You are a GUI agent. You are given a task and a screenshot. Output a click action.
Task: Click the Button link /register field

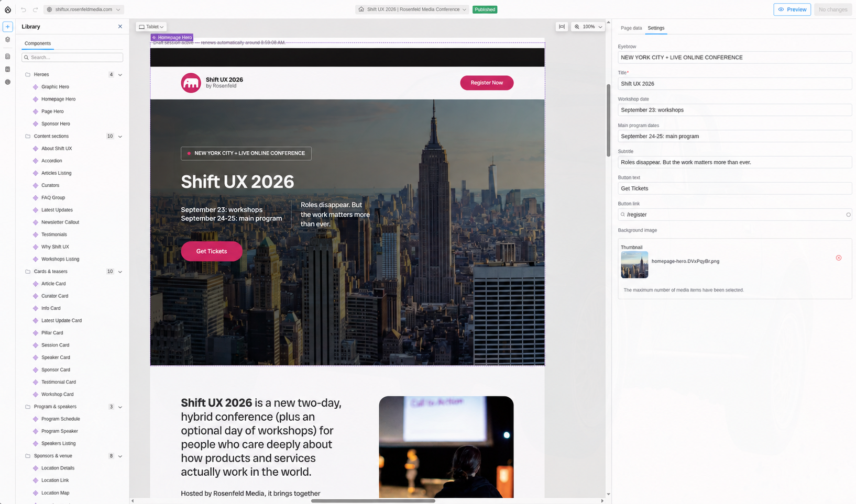pos(734,215)
